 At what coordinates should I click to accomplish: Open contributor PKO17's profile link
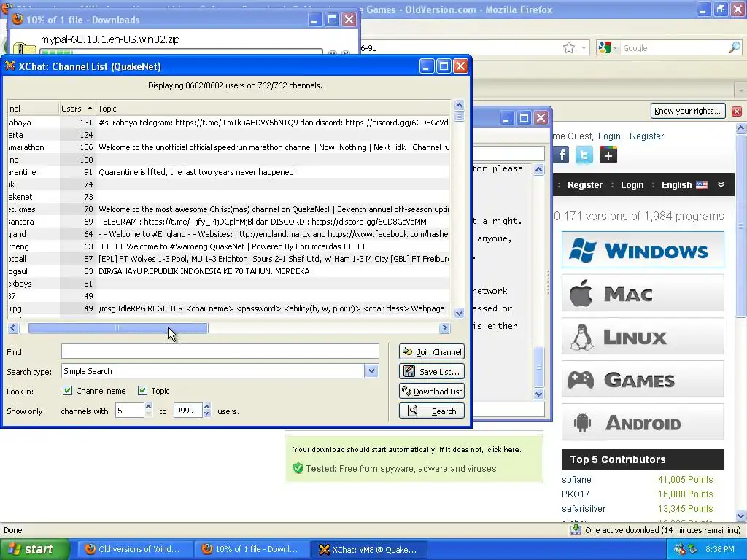point(576,494)
